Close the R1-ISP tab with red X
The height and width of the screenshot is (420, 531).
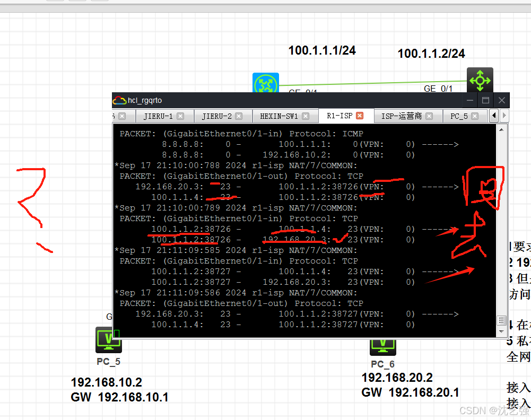360,116
